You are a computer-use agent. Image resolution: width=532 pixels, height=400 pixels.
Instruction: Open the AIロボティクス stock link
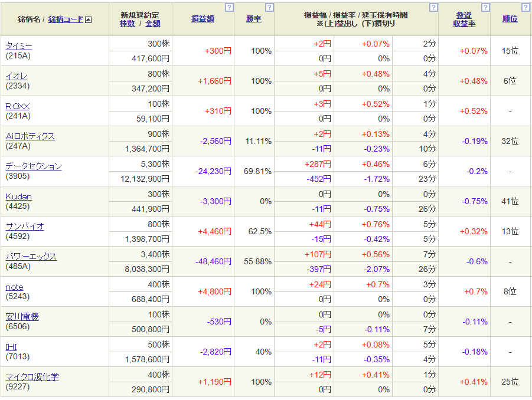coord(30,136)
